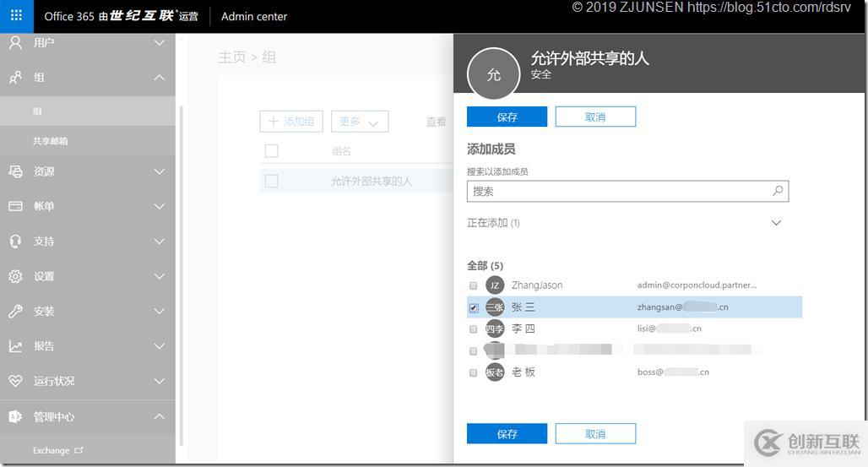Click the boss@ email address
This screenshot has width=868, height=467.
click(x=673, y=372)
